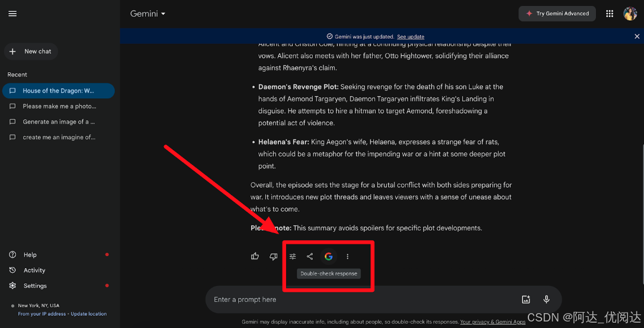Viewport: 644px width, 328px height.
Task: Click From your IP address link
Action: (x=41, y=314)
